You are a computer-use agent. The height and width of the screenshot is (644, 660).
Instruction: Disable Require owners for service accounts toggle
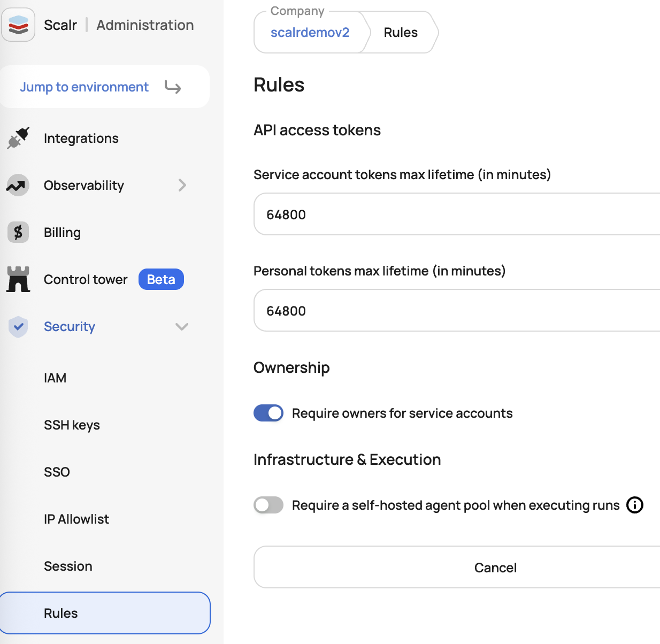tap(268, 413)
